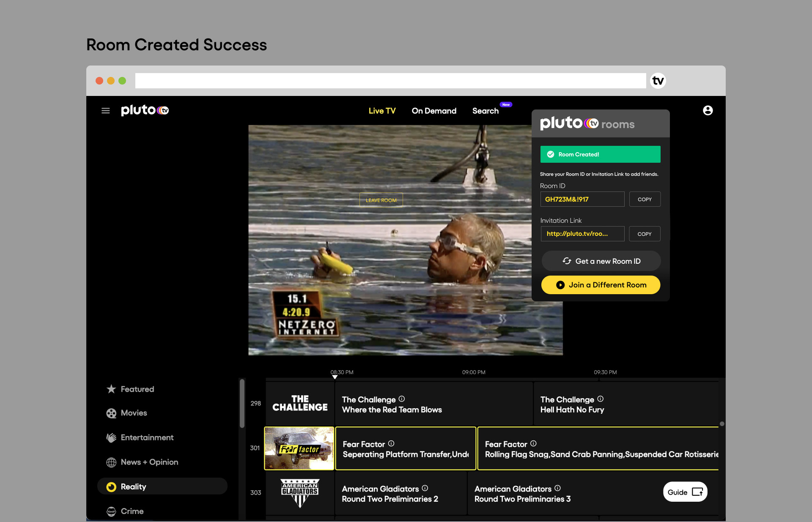Open info icon for The Challenge Where the Red Team Blows

point(402,399)
